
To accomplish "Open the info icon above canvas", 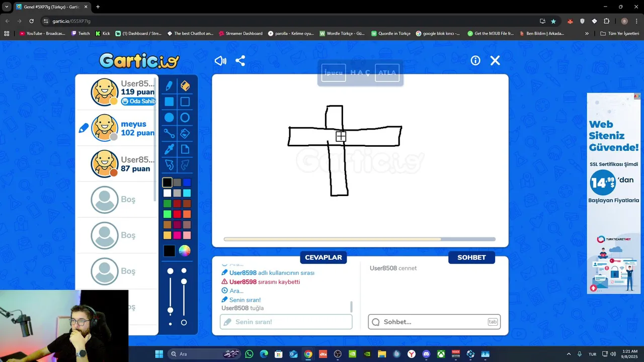I will coord(475,60).
